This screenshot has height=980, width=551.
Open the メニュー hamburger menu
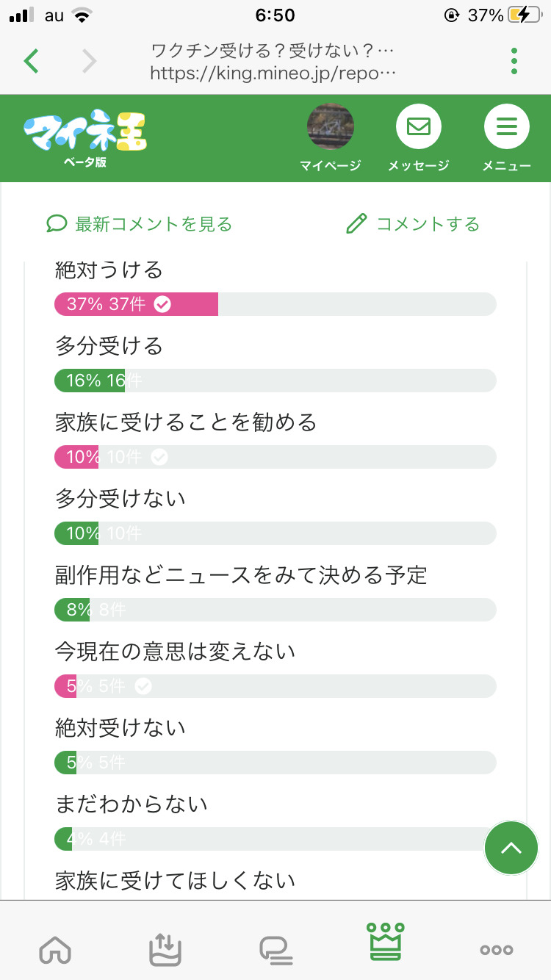[x=506, y=127]
